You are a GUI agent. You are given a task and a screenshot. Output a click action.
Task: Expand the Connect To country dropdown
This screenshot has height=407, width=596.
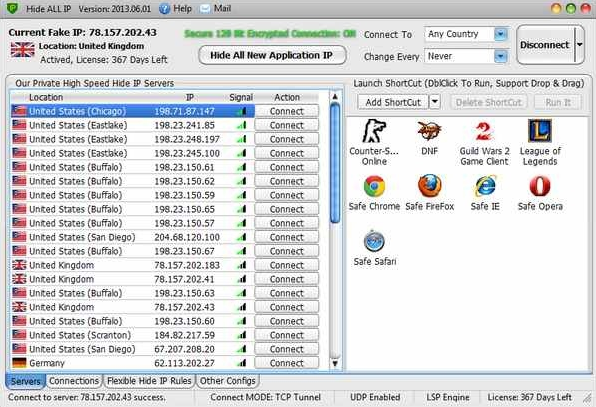click(501, 34)
